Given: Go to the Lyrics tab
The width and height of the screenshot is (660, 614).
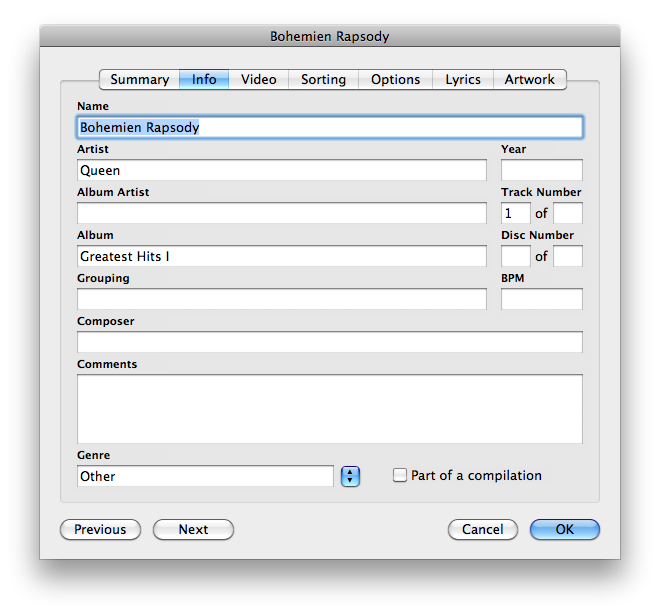Looking at the screenshot, I should tap(463, 79).
